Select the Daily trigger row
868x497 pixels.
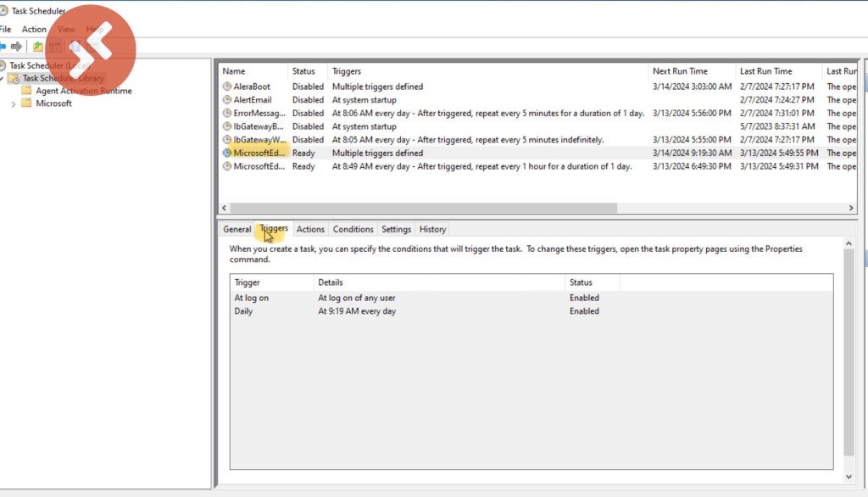click(x=244, y=311)
